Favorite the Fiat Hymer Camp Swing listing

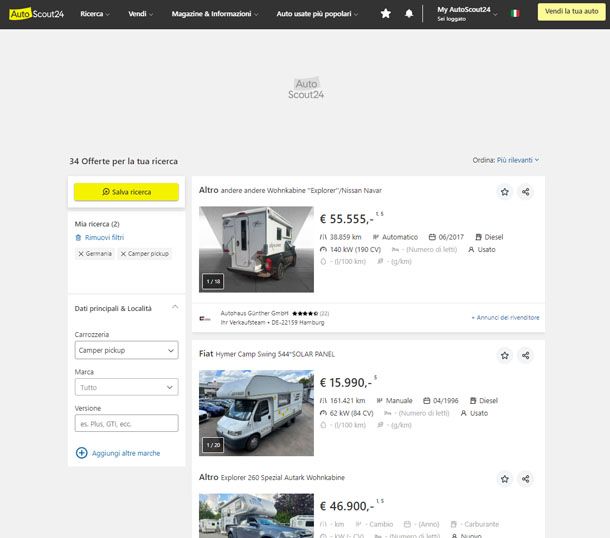point(505,356)
